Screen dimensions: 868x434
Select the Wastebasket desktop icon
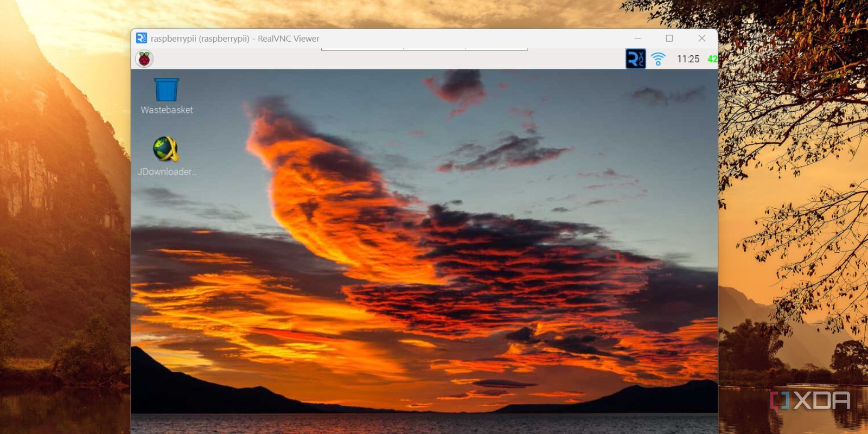[x=167, y=96]
